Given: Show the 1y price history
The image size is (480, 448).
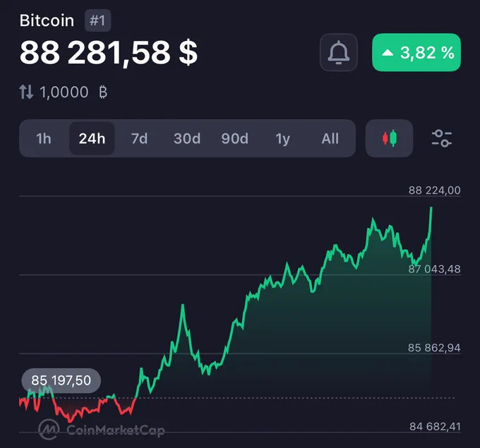Looking at the screenshot, I should (282, 138).
